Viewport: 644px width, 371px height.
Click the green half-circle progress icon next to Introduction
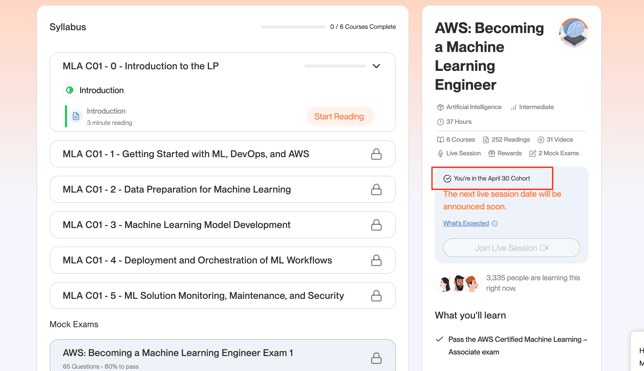click(69, 90)
